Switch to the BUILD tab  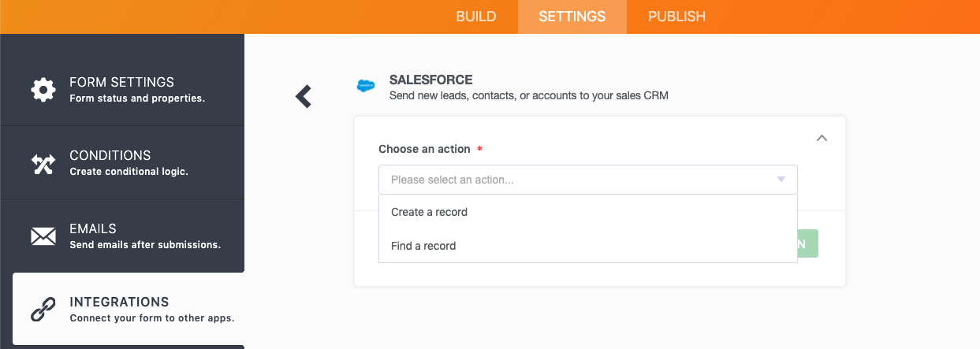pyautogui.click(x=476, y=17)
